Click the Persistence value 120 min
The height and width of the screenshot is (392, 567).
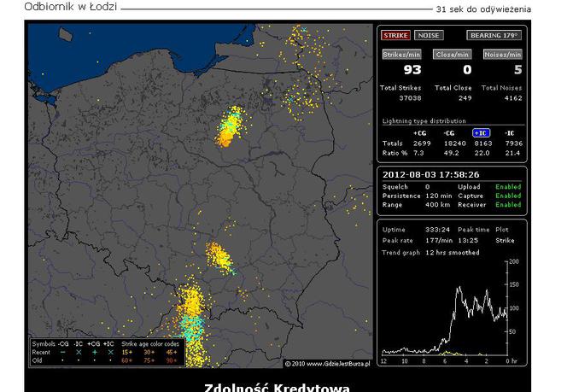point(438,196)
